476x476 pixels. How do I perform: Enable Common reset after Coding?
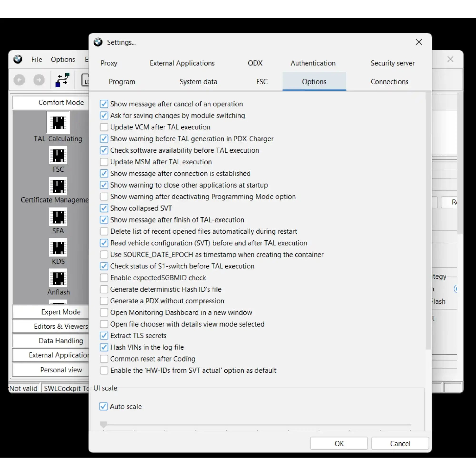(x=104, y=359)
